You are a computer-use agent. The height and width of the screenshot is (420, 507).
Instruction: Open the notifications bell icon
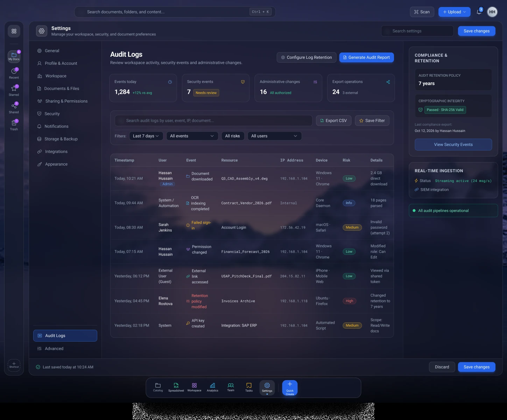[x=479, y=12]
